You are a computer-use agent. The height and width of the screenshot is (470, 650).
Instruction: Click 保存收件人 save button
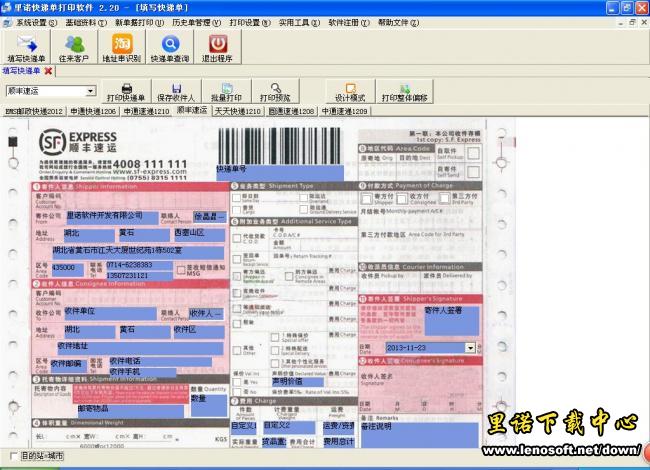[x=176, y=92]
